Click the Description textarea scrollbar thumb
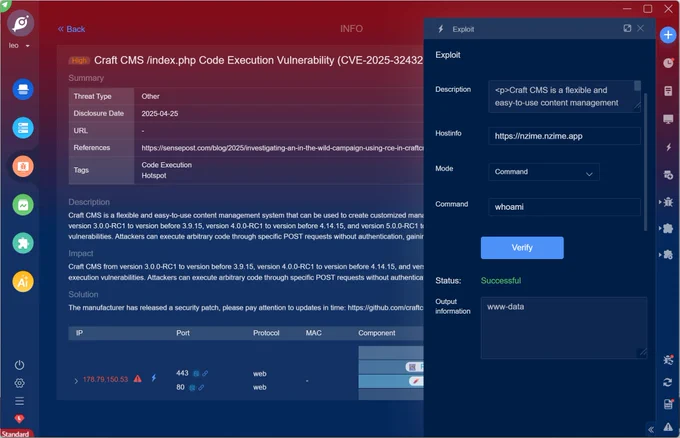The image size is (680, 438). point(637,85)
